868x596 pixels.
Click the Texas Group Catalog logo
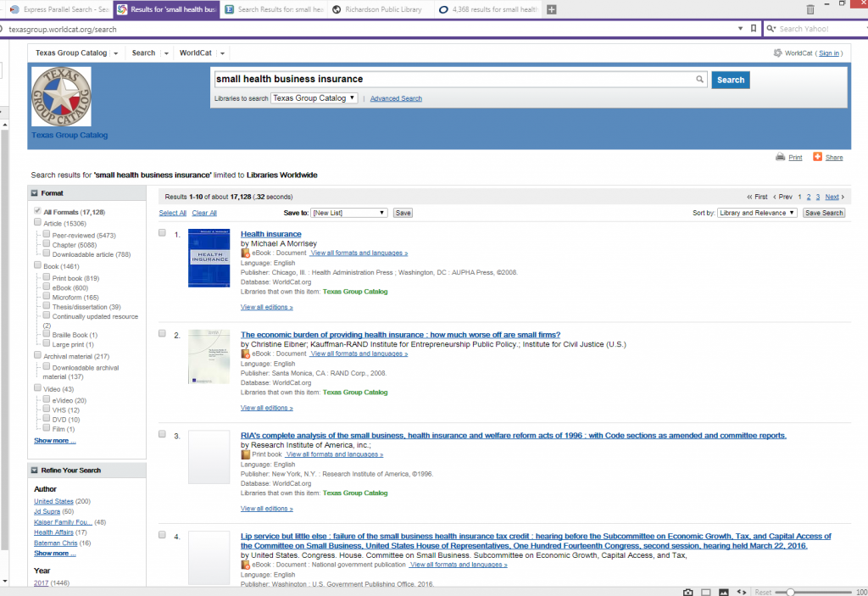(61, 97)
